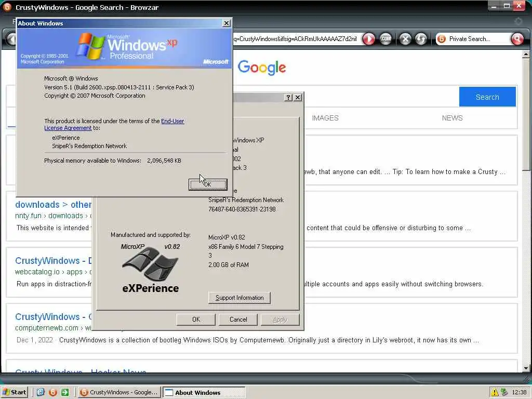Viewport: 532px width, 399px height.
Task: Click the vertical scrollbar thumb
Action: 526,114
